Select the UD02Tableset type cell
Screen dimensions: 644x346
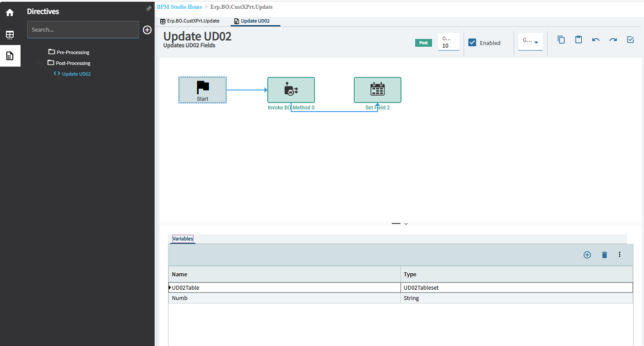click(517, 288)
